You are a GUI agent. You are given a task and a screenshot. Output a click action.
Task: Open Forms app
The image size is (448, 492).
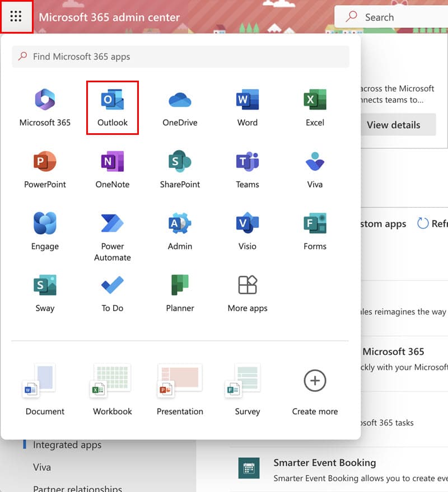(315, 232)
